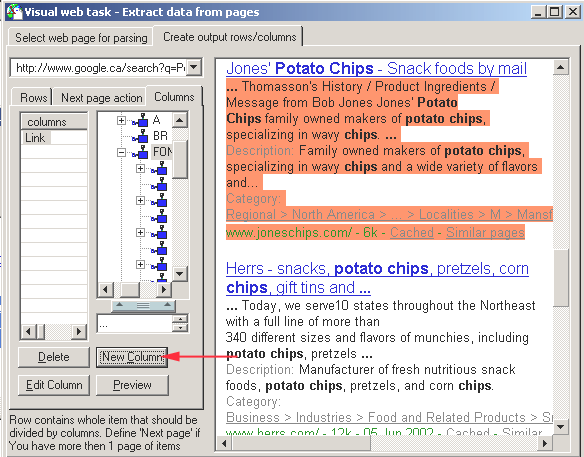Click tree panel scroll right arrow

click(x=164, y=289)
